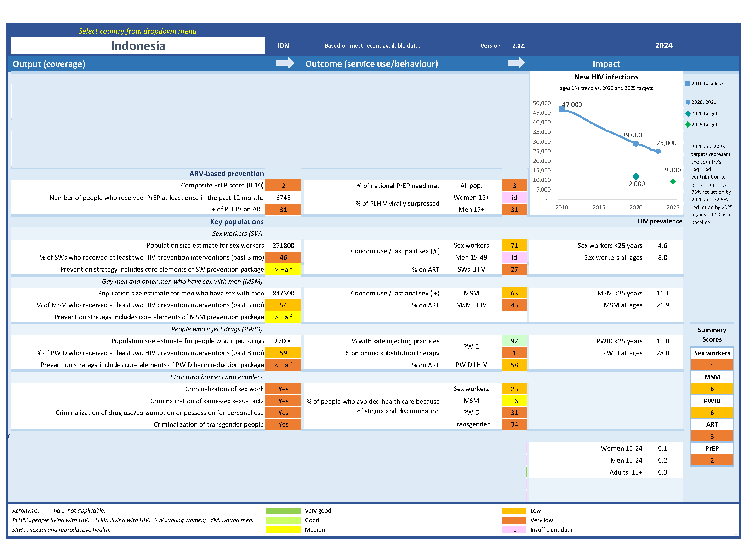Click the arrow icon before Impact heading

[x=516, y=63]
